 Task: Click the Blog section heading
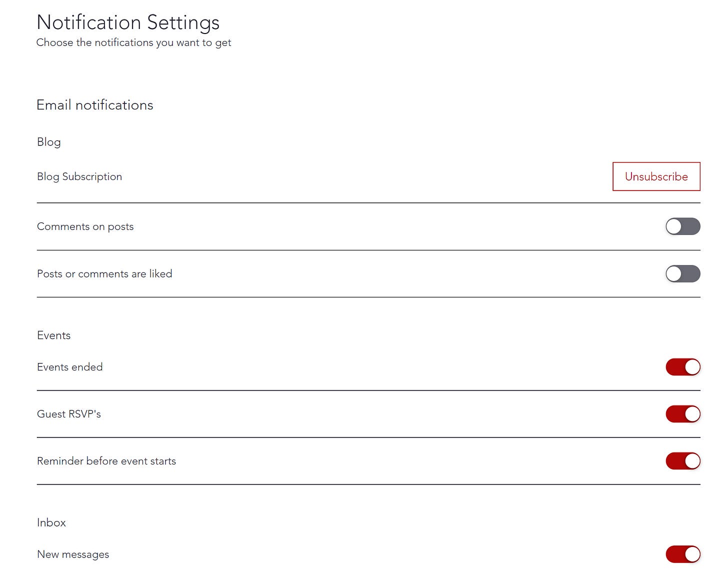[x=49, y=142]
